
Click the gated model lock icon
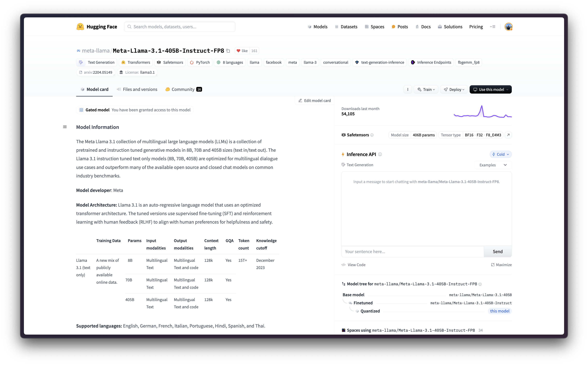(81, 109)
